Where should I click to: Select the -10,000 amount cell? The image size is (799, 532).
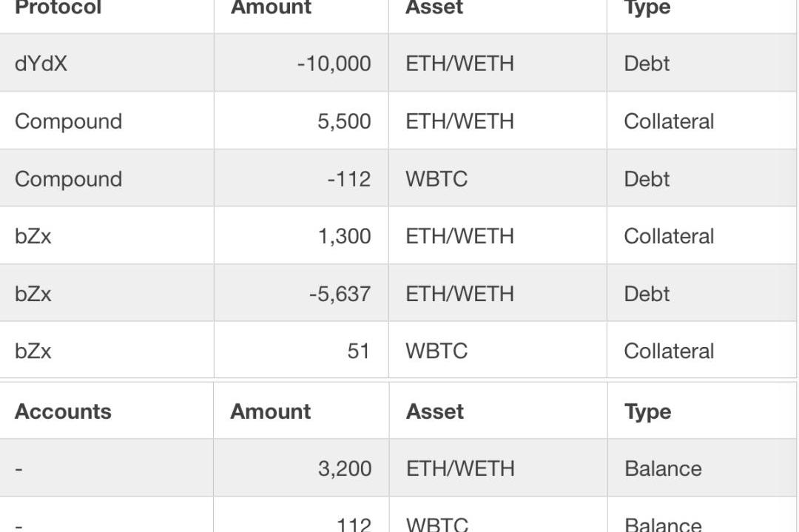pyautogui.click(x=334, y=64)
